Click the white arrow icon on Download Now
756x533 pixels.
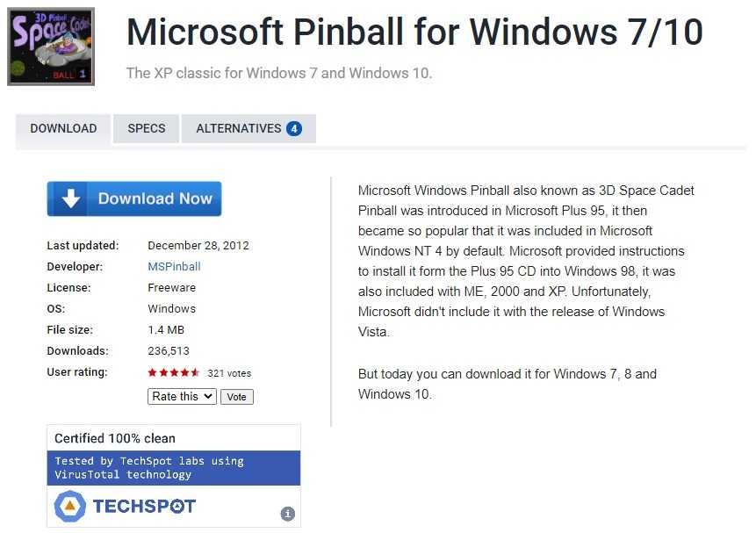click(71, 199)
